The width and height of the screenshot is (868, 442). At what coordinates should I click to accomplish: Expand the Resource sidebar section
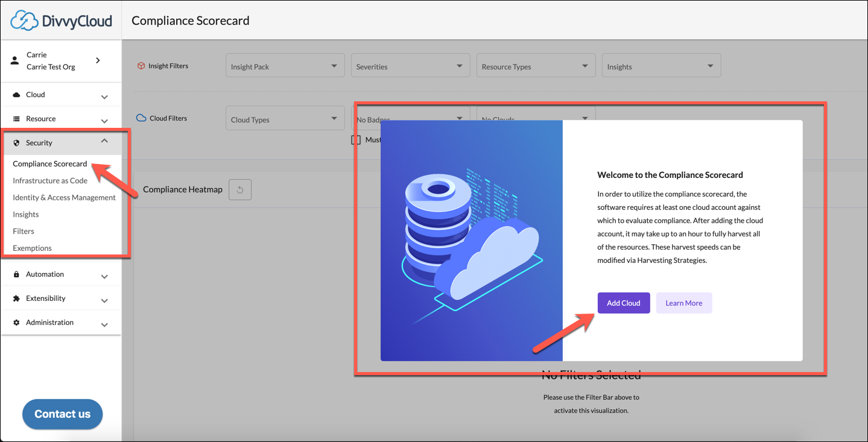point(104,121)
